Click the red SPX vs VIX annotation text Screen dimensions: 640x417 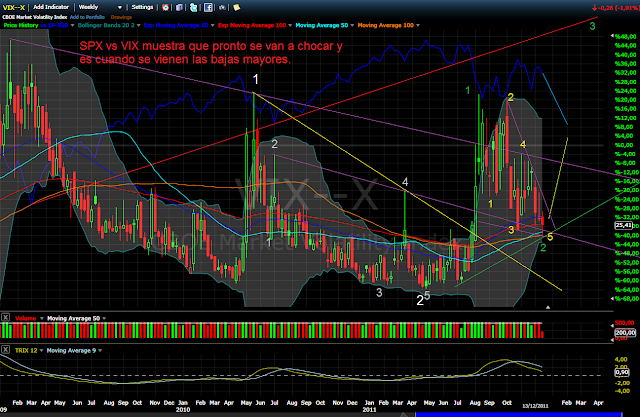coord(211,52)
